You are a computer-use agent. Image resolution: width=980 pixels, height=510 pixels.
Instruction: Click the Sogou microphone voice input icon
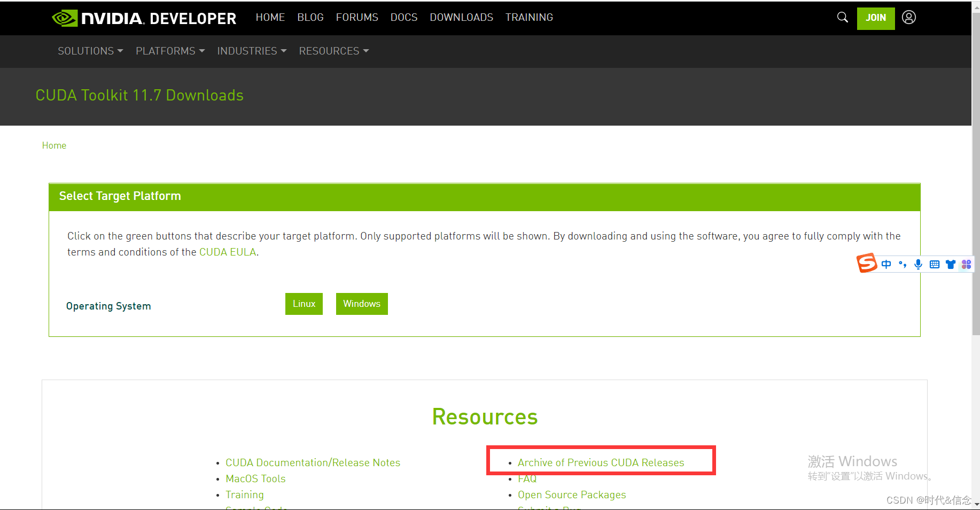tap(918, 264)
